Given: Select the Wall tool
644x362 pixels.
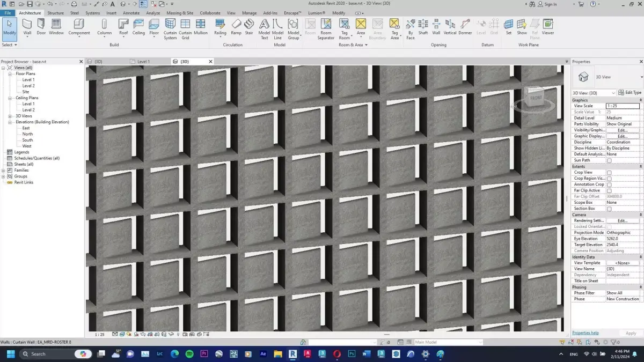Looking at the screenshot, I should [27, 27].
